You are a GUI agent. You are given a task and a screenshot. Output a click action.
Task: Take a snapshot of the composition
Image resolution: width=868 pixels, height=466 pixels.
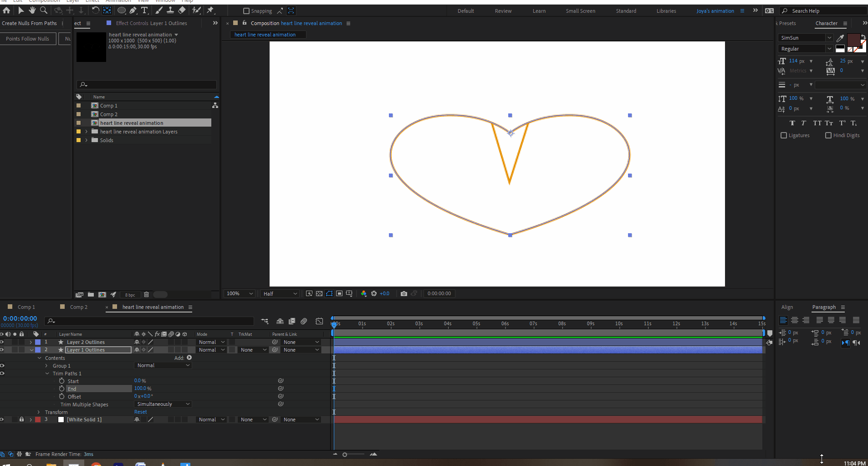404,293
